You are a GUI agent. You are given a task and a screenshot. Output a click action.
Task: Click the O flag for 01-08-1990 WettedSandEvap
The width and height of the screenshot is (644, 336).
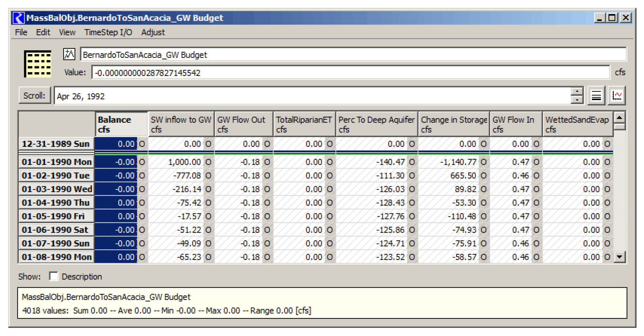coord(607,257)
